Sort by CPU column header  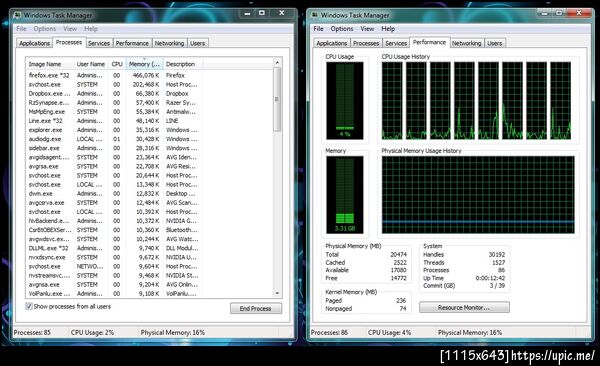click(x=117, y=64)
